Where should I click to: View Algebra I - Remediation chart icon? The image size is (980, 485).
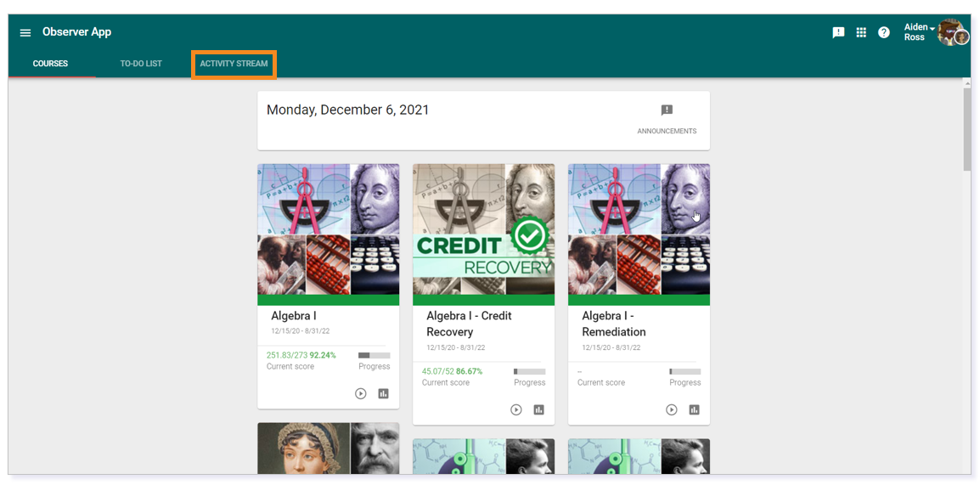(x=695, y=410)
